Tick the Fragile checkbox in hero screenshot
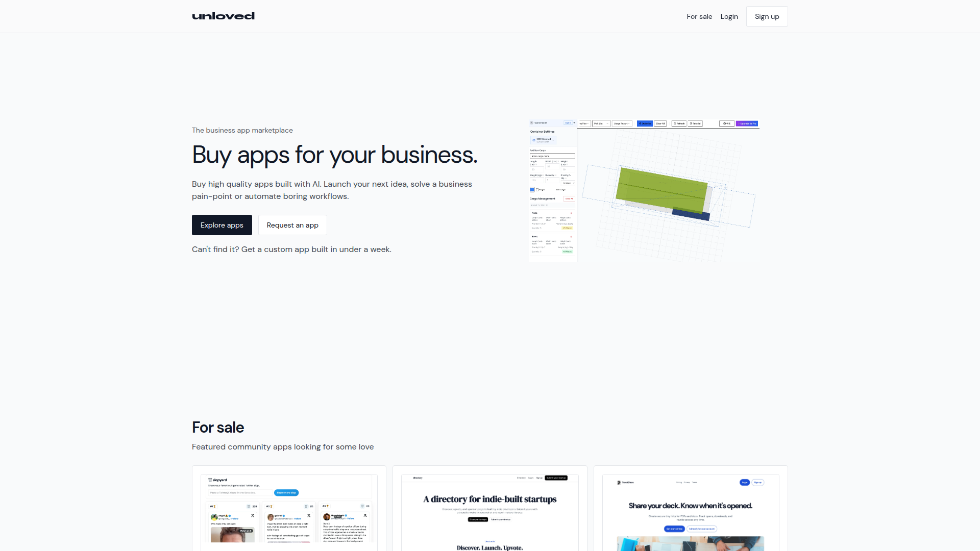Viewport: 980px width, 551px height. [x=537, y=190]
